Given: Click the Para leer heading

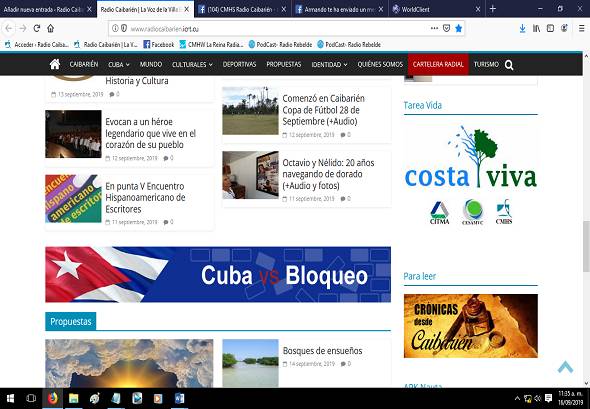Looking at the screenshot, I should click(420, 276).
